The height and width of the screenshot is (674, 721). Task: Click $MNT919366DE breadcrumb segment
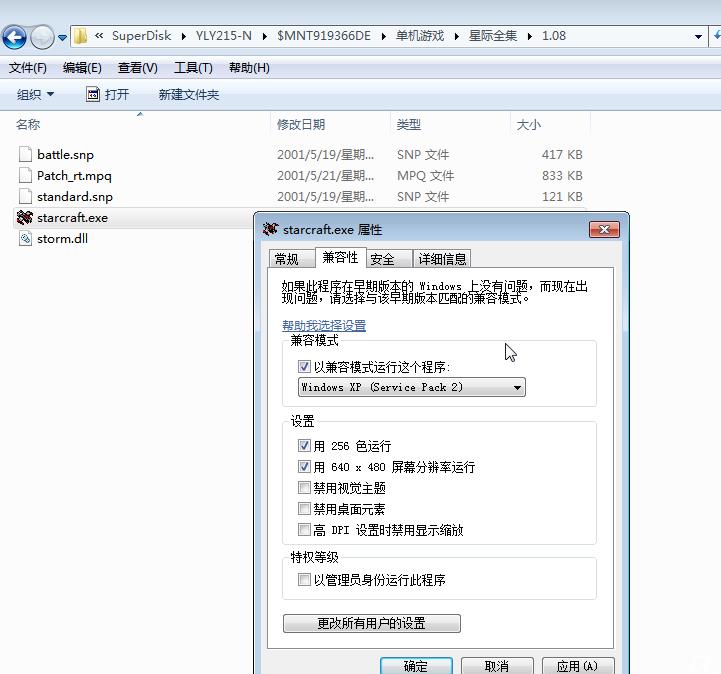click(324, 36)
